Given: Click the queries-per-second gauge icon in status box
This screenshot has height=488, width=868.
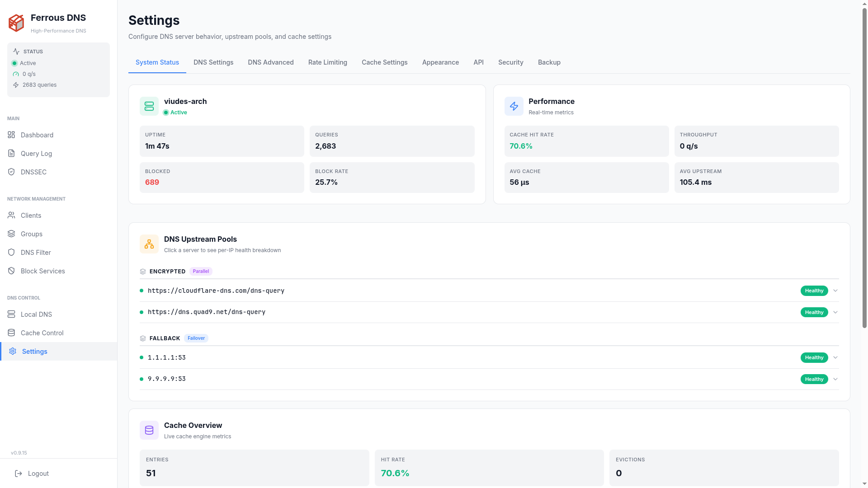Looking at the screenshot, I should click(x=16, y=74).
